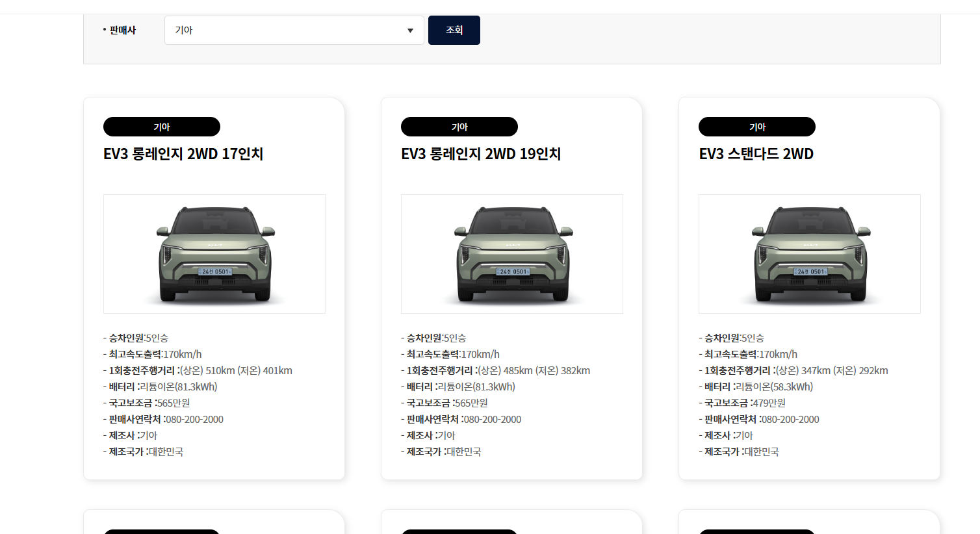Click the 조회 search button
The height and width of the screenshot is (534, 980).
454,30
